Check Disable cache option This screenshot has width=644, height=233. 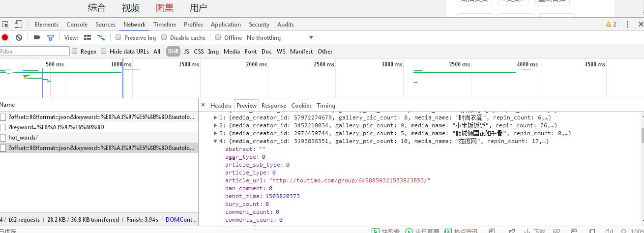pos(164,37)
